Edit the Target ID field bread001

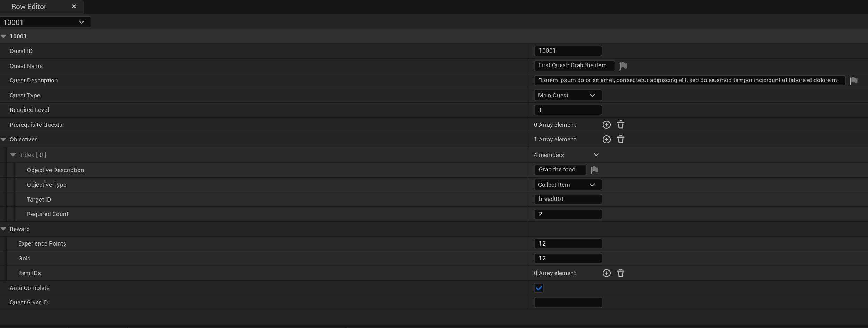pyautogui.click(x=568, y=199)
